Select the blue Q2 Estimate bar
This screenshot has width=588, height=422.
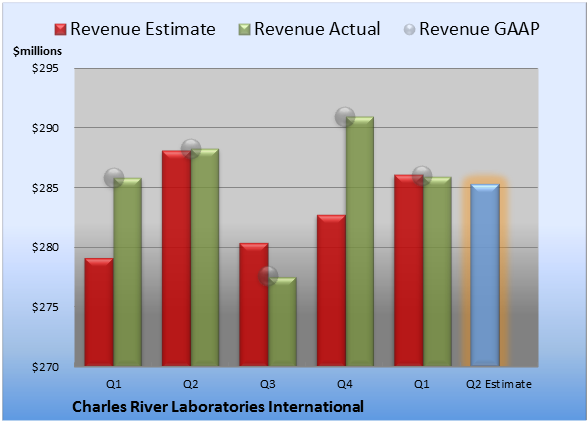[x=485, y=275]
